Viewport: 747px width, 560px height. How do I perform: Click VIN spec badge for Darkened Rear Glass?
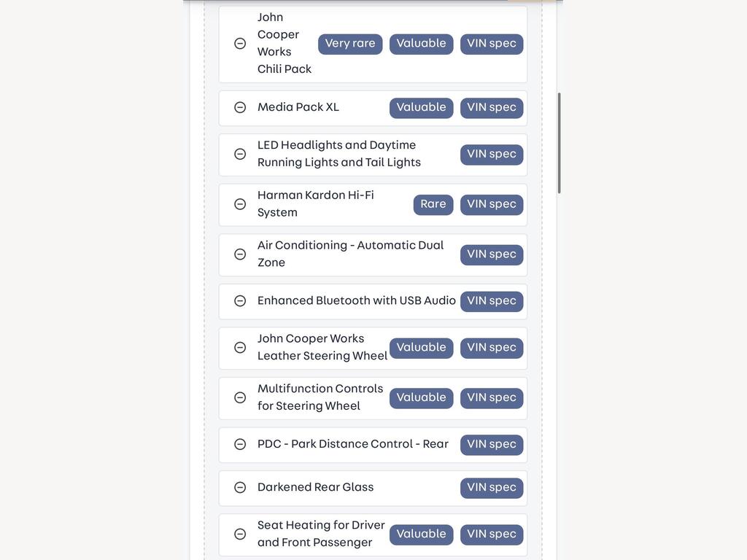click(492, 488)
